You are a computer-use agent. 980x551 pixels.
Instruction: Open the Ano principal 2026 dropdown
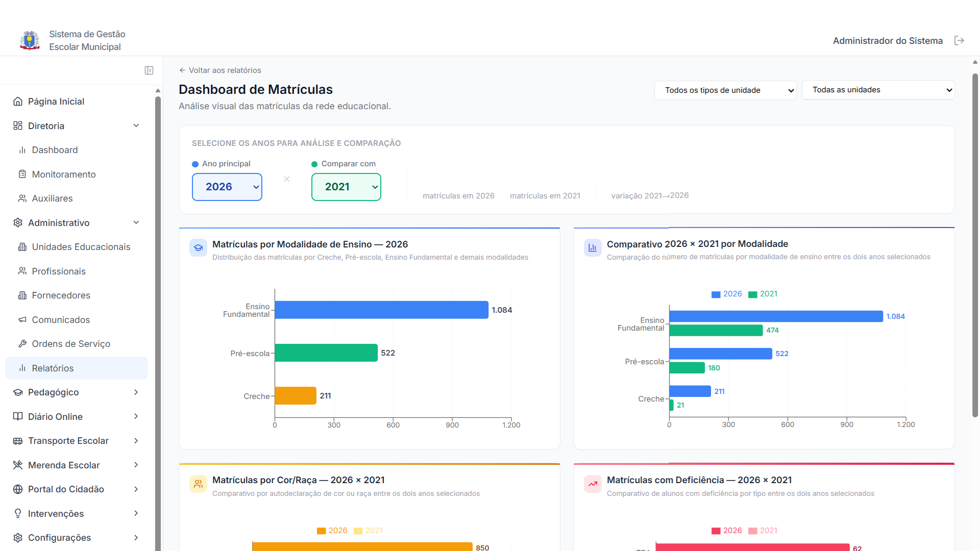point(227,187)
